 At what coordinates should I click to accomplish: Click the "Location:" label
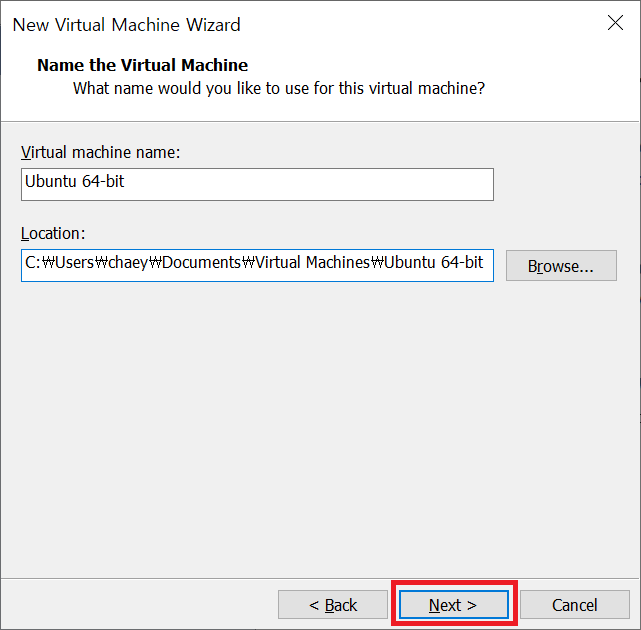click(53, 233)
